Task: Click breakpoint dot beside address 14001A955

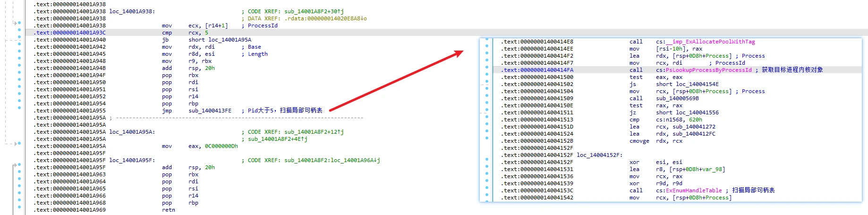Action: click(x=19, y=107)
